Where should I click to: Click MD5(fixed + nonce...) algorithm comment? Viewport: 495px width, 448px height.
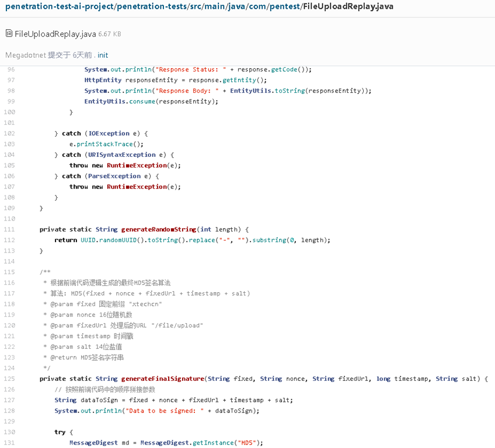[x=161, y=293]
